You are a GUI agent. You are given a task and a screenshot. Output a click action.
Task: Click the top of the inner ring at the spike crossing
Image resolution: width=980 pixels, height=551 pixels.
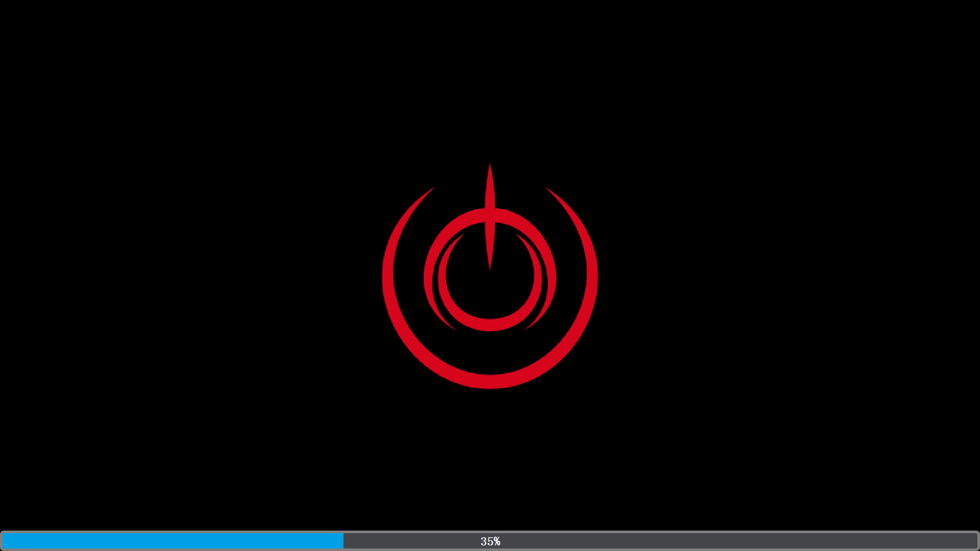click(x=490, y=215)
